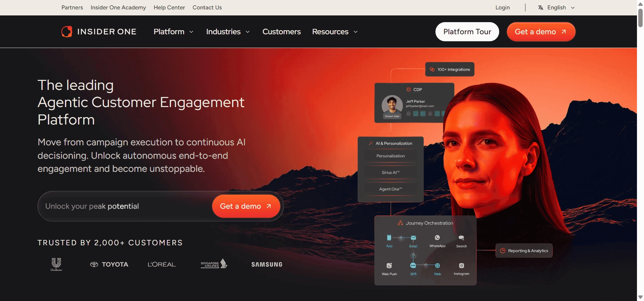Click the CDP database icon

[x=409, y=90]
